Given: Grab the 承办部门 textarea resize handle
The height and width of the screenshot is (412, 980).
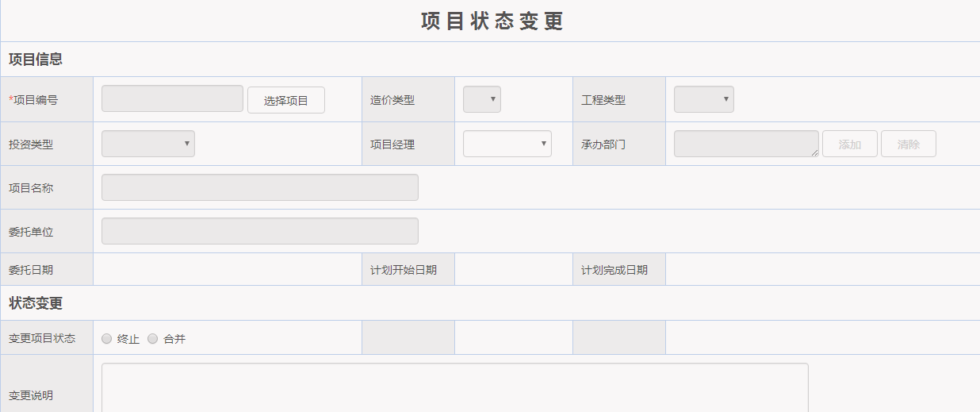Looking at the screenshot, I should click(x=815, y=153).
